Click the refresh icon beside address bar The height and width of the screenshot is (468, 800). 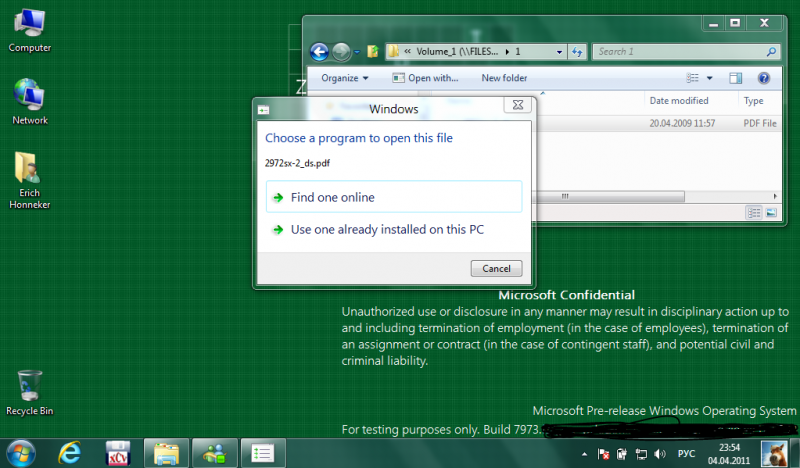[x=577, y=52]
